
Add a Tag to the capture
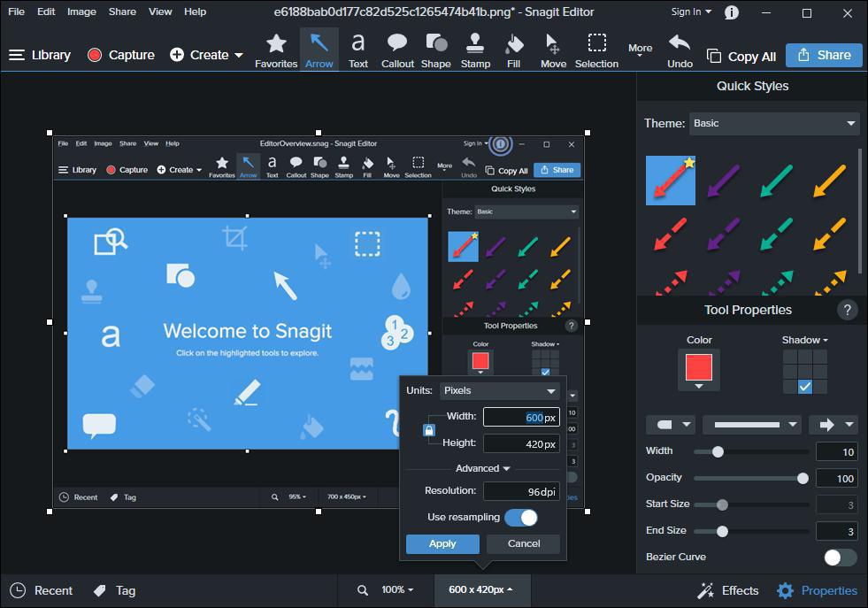[115, 591]
